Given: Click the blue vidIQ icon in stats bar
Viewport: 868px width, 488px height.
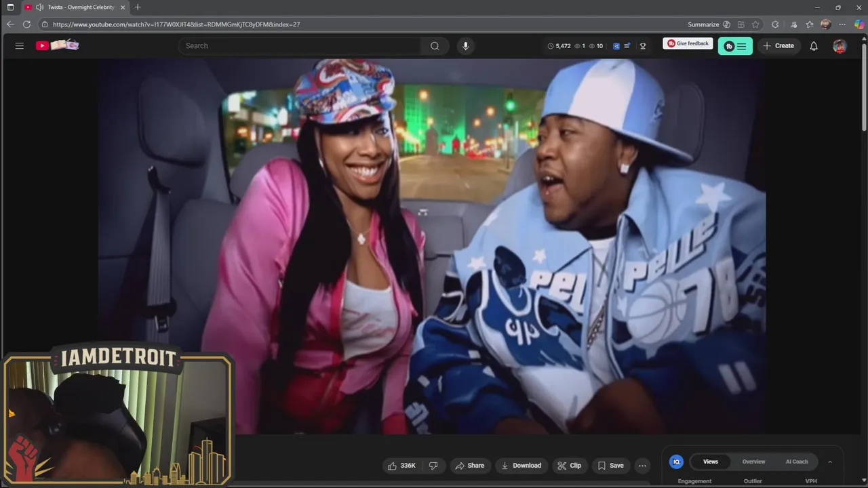Looking at the screenshot, I should [x=616, y=46].
